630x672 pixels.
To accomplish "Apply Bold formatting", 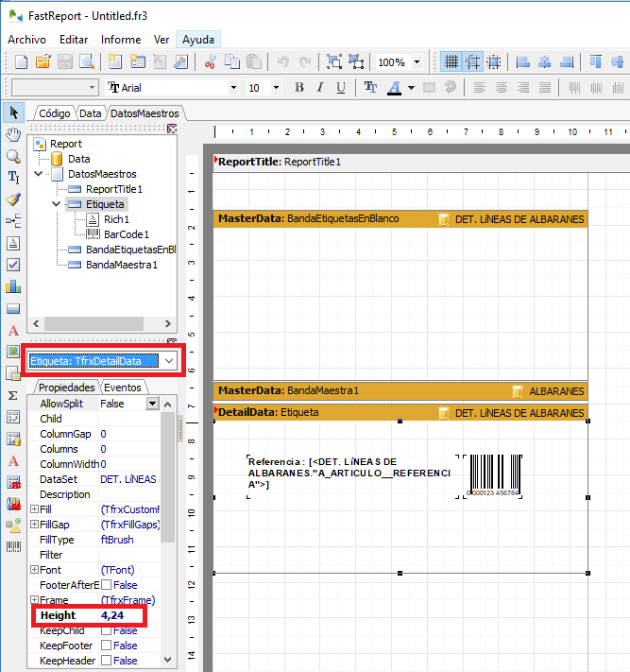I will click(299, 87).
